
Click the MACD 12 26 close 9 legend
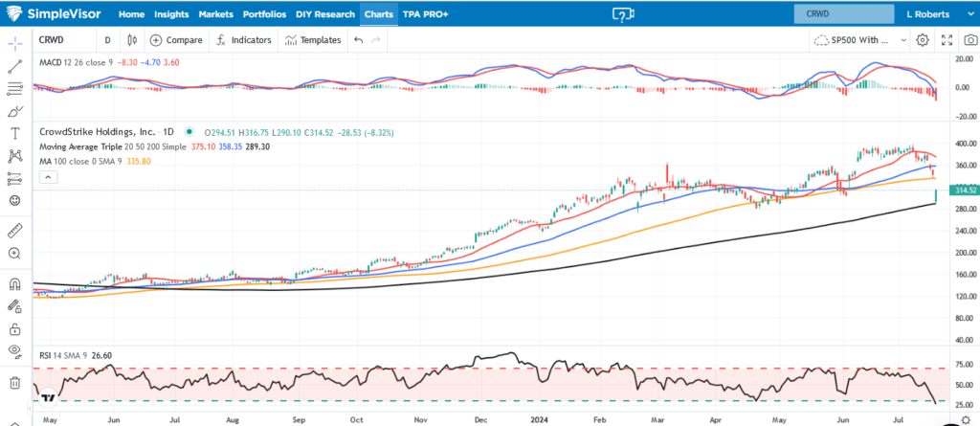(76, 62)
